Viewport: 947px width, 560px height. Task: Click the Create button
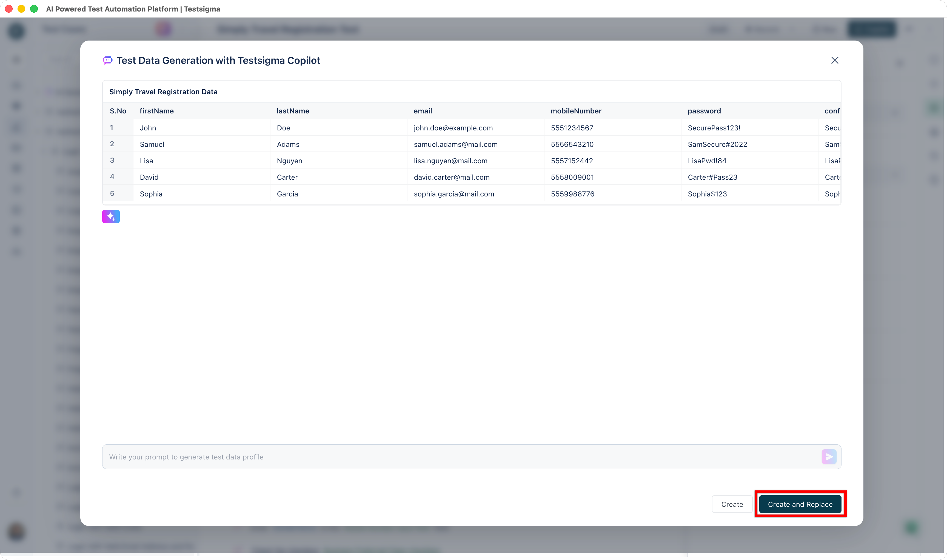732,504
